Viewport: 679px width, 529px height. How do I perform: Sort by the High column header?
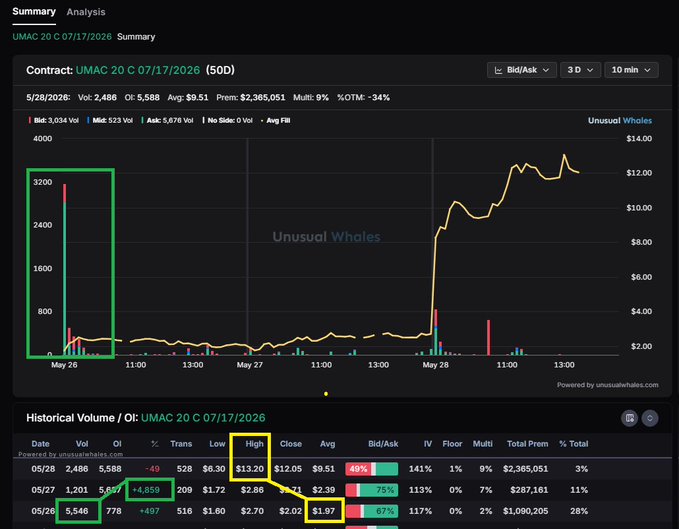pyautogui.click(x=254, y=444)
